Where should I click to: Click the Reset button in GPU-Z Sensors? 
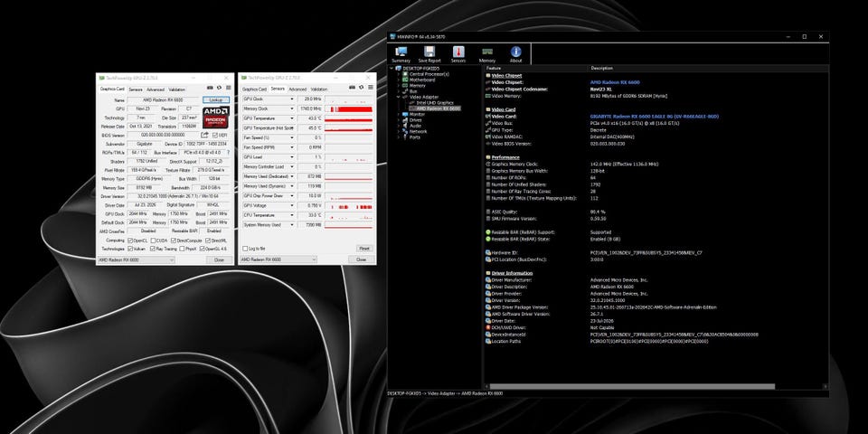pyautogui.click(x=364, y=249)
